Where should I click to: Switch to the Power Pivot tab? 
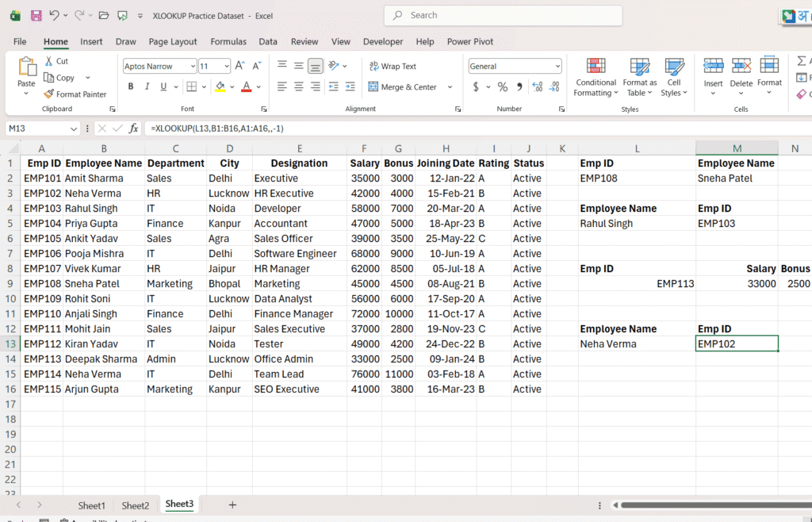[470, 41]
